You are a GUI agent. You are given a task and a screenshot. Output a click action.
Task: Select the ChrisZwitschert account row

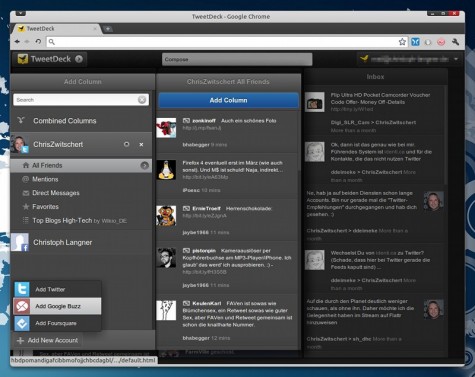81,144
